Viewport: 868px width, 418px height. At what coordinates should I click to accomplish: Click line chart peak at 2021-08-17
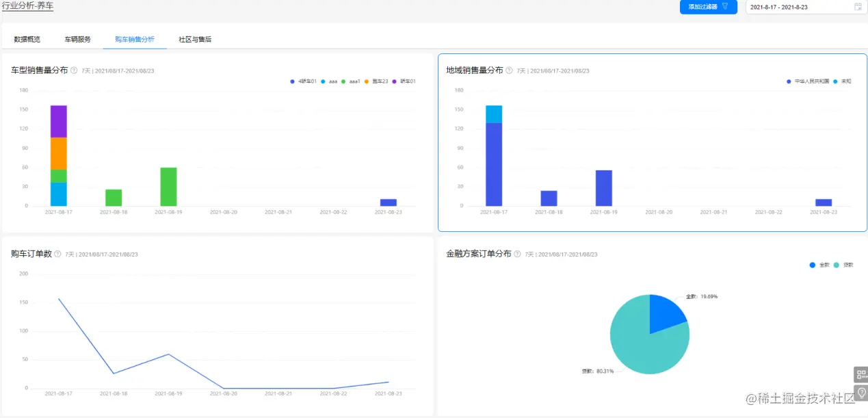tap(59, 298)
